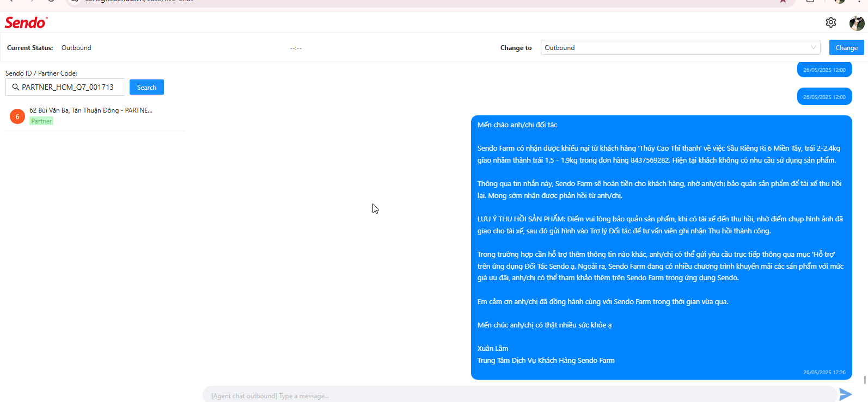The image size is (868, 402).
Task: Click the magnifier icon in the partner code field
Action: 16,87
